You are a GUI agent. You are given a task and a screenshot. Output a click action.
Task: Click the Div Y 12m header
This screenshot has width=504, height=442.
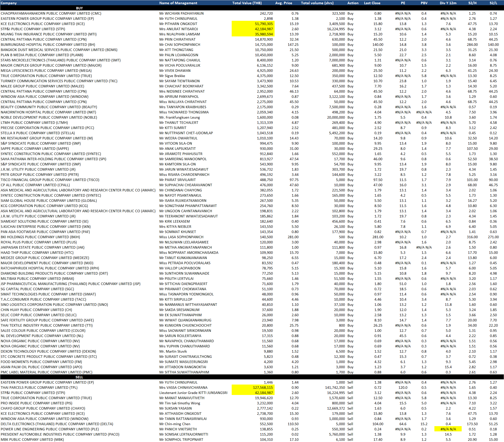tap(448, 3)
